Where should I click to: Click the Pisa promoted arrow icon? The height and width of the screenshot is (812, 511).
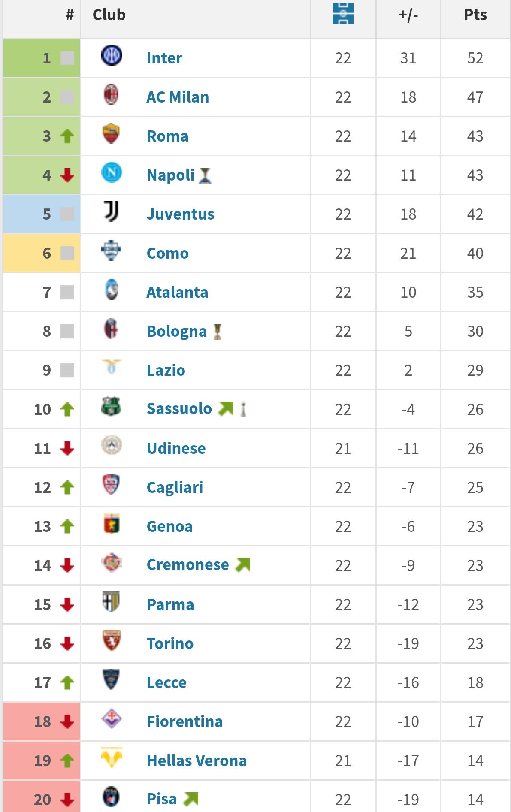pos(191,799)
